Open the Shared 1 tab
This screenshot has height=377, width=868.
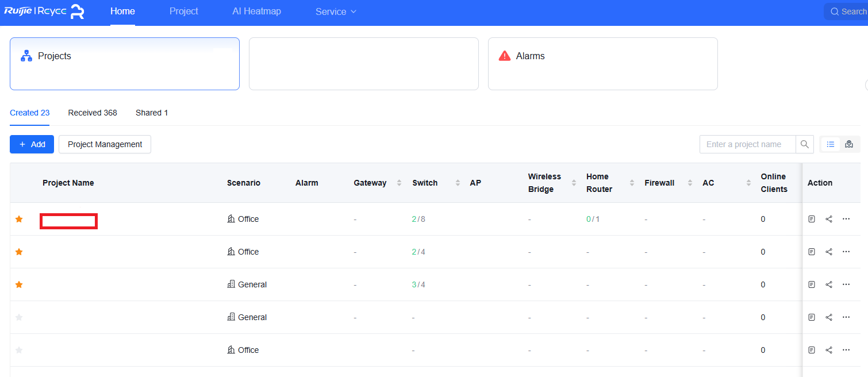click(152, 113)
